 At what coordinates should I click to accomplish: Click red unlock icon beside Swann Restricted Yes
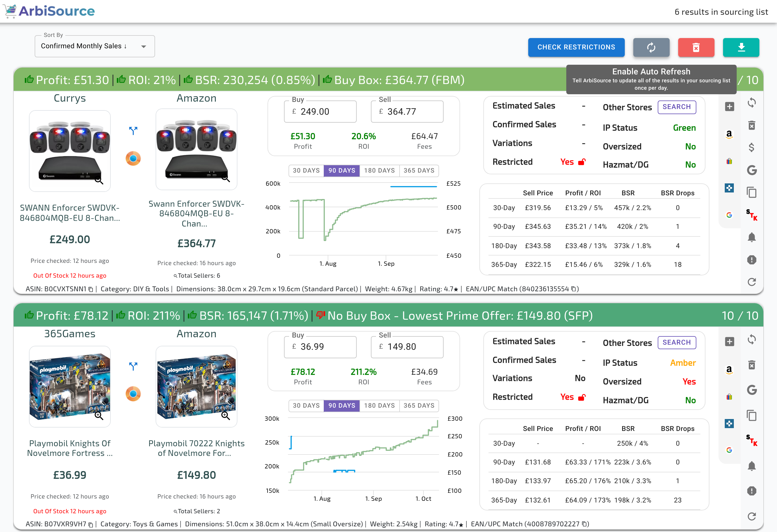tap(582, 162)
